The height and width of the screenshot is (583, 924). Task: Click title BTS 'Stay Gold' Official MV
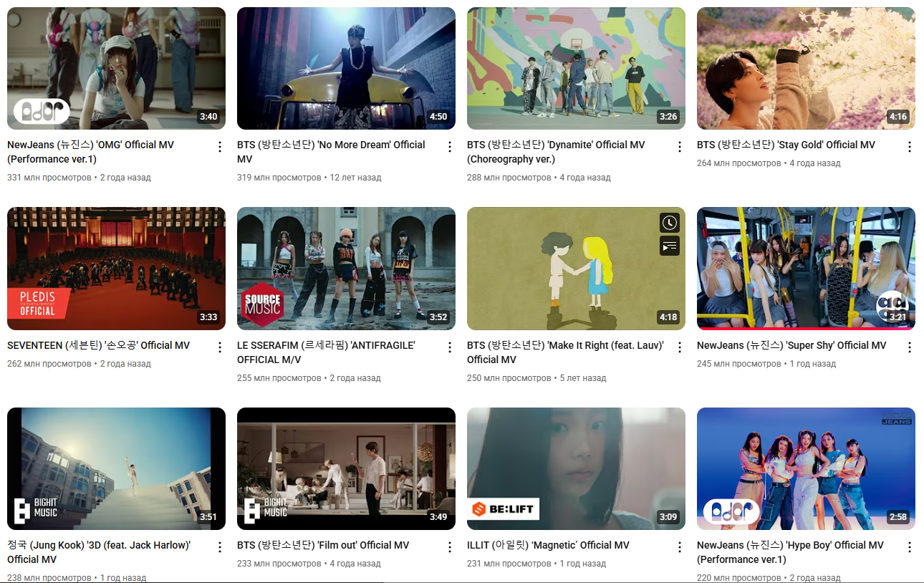click(786, 145)
